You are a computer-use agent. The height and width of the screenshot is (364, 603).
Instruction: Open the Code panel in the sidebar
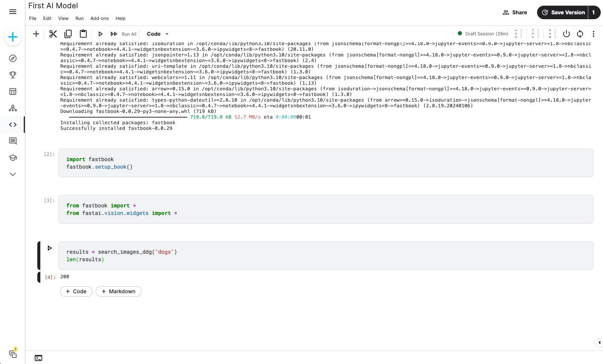point(13,125)
